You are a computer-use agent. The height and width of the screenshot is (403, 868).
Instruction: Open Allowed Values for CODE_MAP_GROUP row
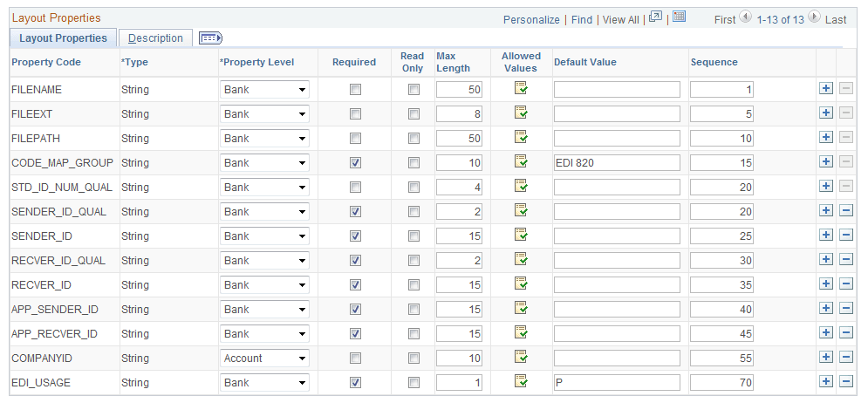click(x=521, y=161)
